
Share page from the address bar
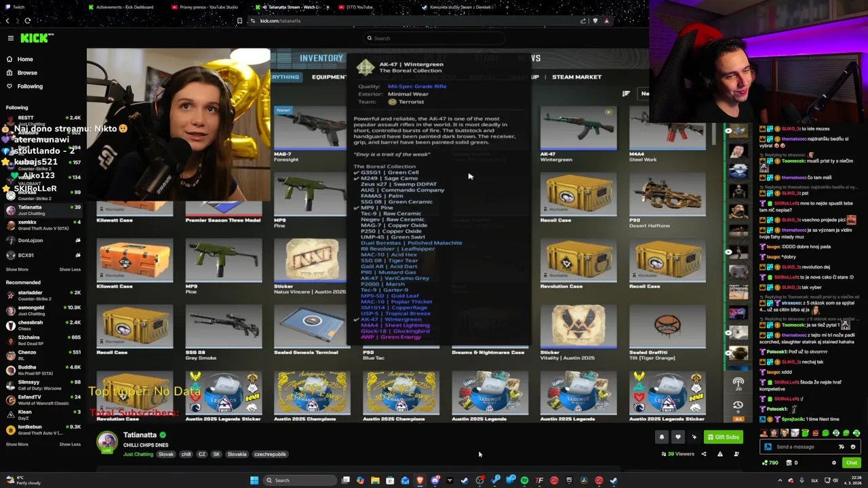(583, 20)
